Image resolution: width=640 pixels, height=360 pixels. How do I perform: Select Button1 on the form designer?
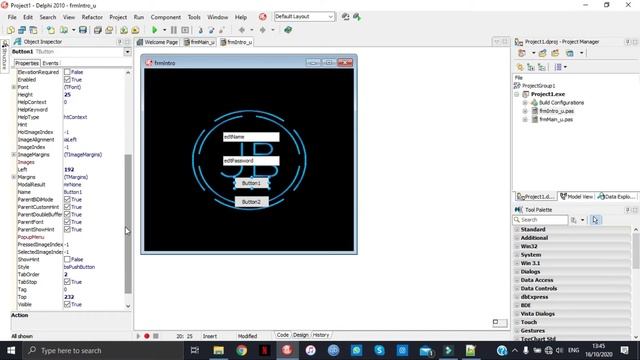click(x=251, y=183)
